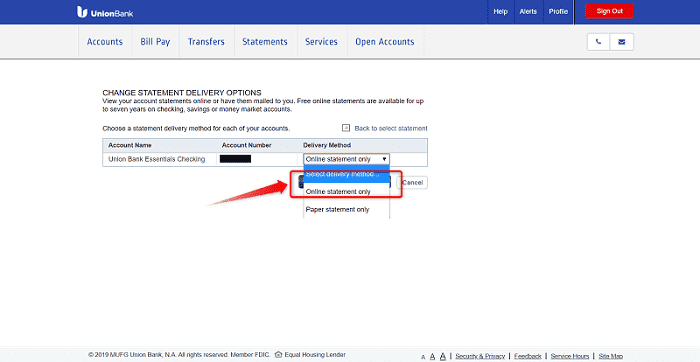Click the 'Delivery Method' column header
The width and height of the screenshot is (700, 362).
[x=327, y=146]
